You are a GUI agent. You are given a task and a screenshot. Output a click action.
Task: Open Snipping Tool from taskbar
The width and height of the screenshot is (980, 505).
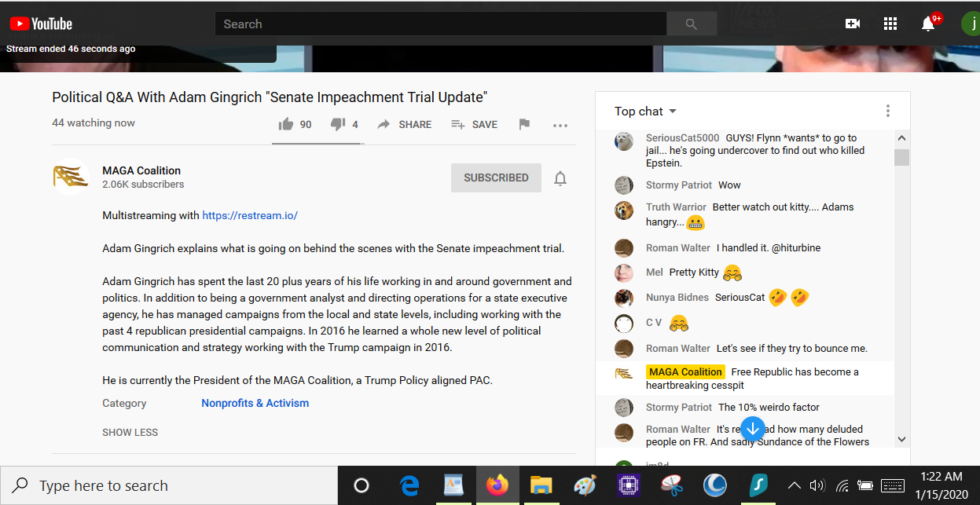(x=671, y=485)
